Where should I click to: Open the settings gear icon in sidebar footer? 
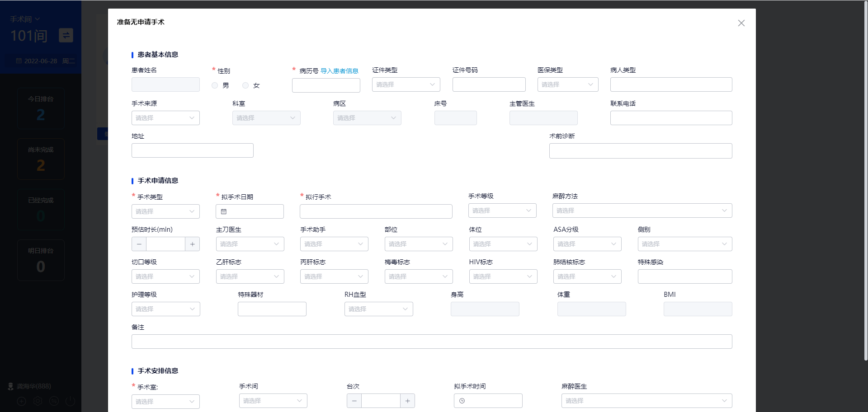[x=38, y=401]
